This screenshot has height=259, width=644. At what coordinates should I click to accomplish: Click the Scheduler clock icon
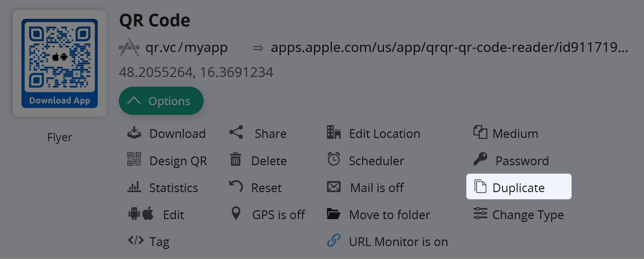coord(334,160)
